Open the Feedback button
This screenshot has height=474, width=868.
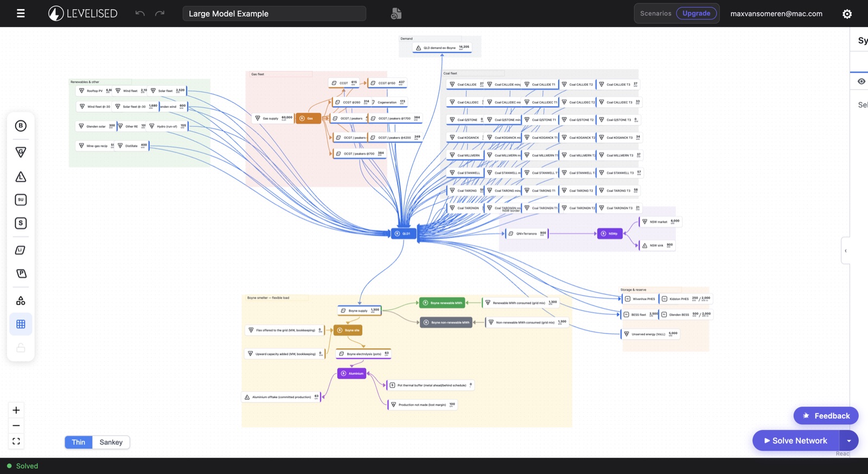click(826, 416)
